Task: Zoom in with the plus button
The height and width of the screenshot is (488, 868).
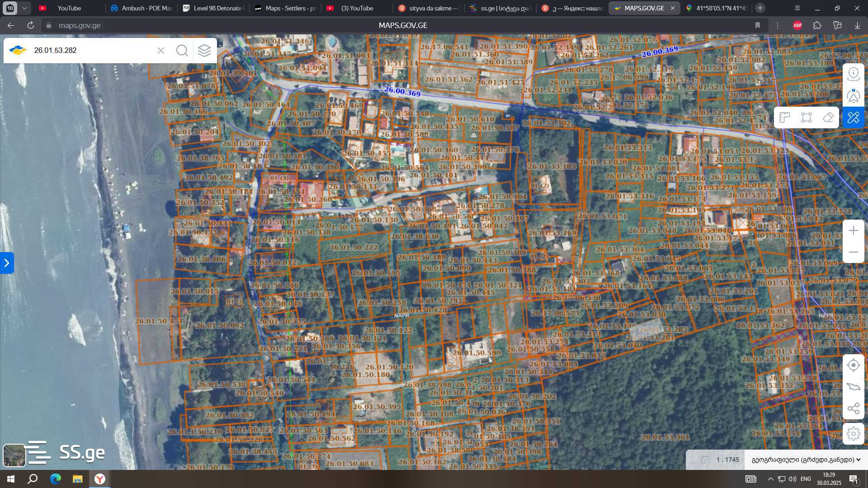Action: tap(853, 230)
